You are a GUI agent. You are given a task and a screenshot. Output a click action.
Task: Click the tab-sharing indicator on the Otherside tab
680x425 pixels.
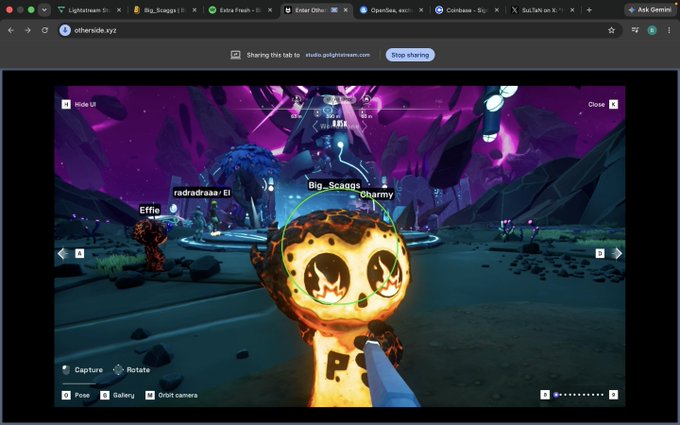point(334,10)
